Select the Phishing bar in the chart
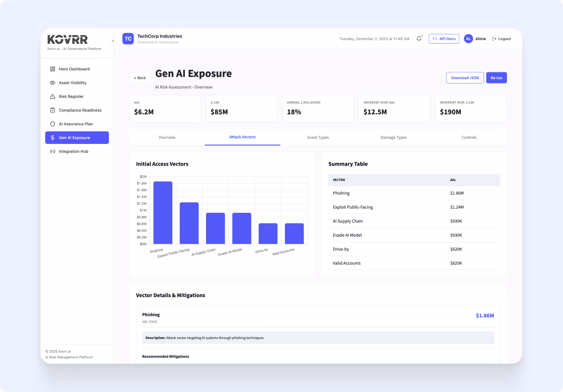This screenshot has height=392, width=563. pyautogui.click(x=162, y=212)
